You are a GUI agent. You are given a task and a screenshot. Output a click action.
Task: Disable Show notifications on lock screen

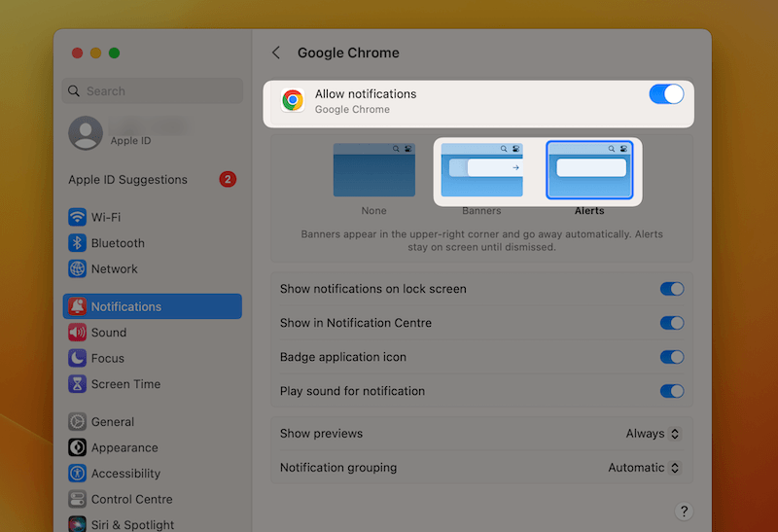[x=672, y=289]
